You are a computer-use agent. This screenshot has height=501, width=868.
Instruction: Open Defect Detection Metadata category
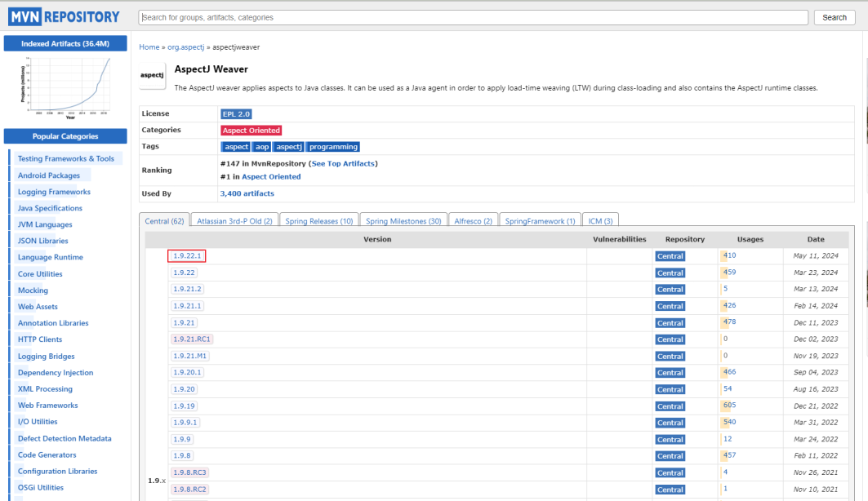[65, 438]
